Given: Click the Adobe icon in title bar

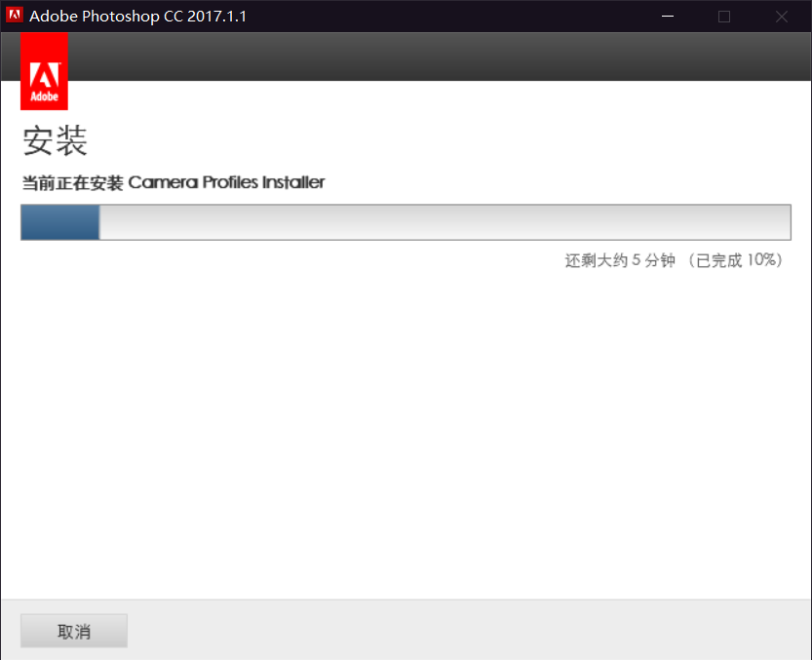Looking at the screenshot, I should tap(14, 16).
